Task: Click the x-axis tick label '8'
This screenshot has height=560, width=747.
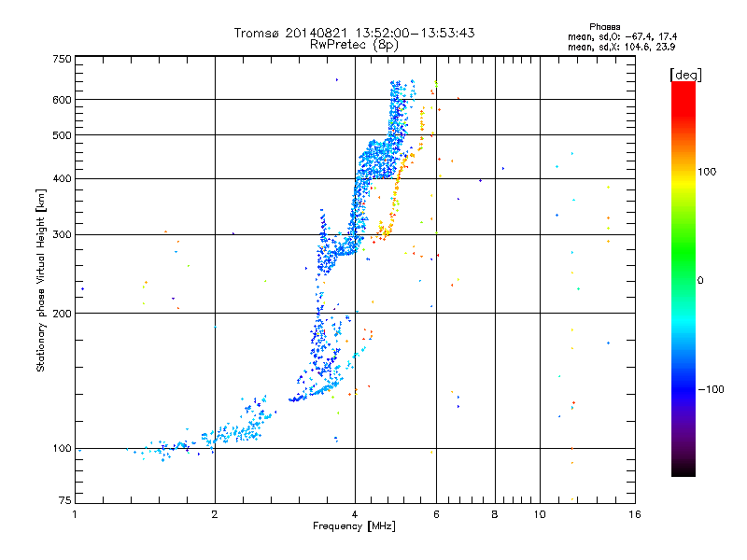Action: coord(495,514)
